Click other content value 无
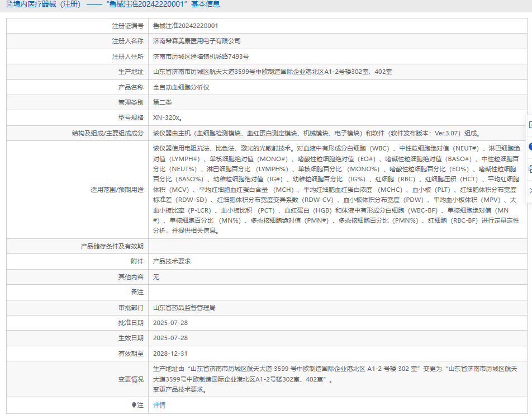Viewport: 532px width, 419px height. 156,277
